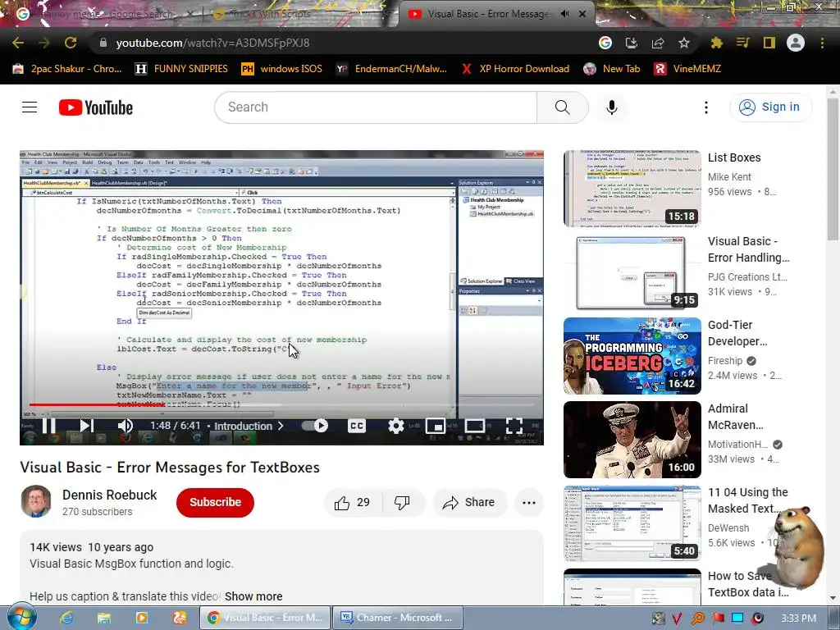
Task: Open the New Tab bookmark
Action: click(612, 69)
